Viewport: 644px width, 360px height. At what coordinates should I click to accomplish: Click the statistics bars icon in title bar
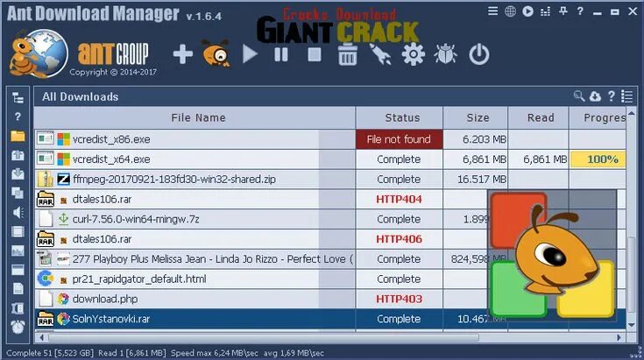(x=545, y=11)
